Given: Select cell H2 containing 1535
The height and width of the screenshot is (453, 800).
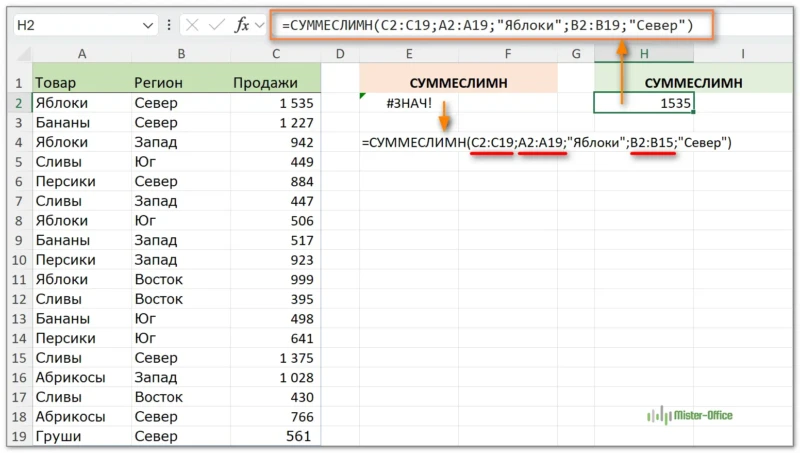Looking at the screenshot, I should point(643,102).
